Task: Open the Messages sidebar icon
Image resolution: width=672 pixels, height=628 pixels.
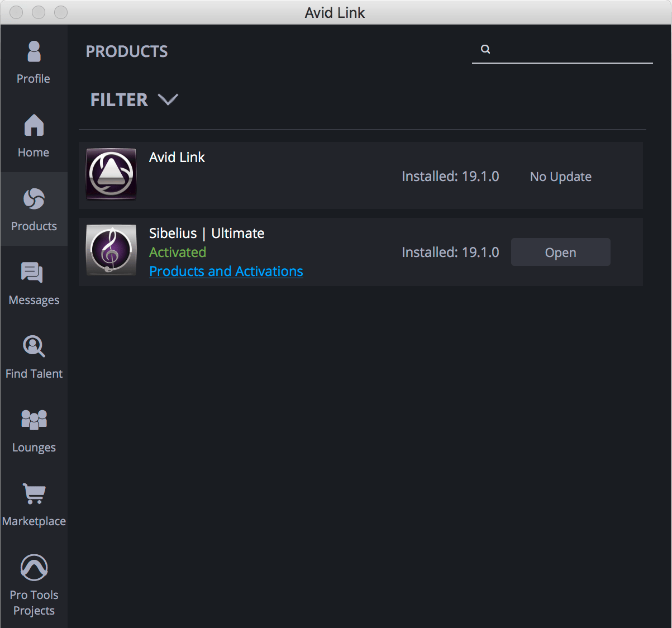Action: pyautogui.click(x=32, y=272)
